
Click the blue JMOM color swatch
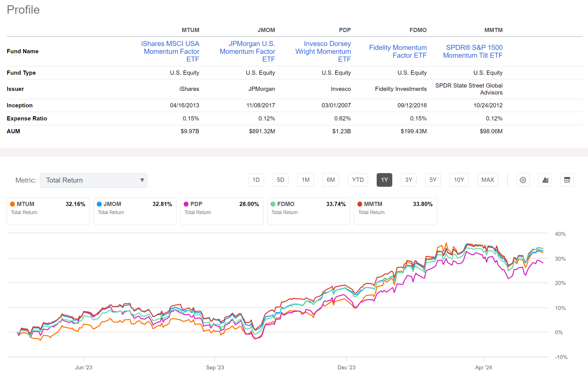[100, 204]
